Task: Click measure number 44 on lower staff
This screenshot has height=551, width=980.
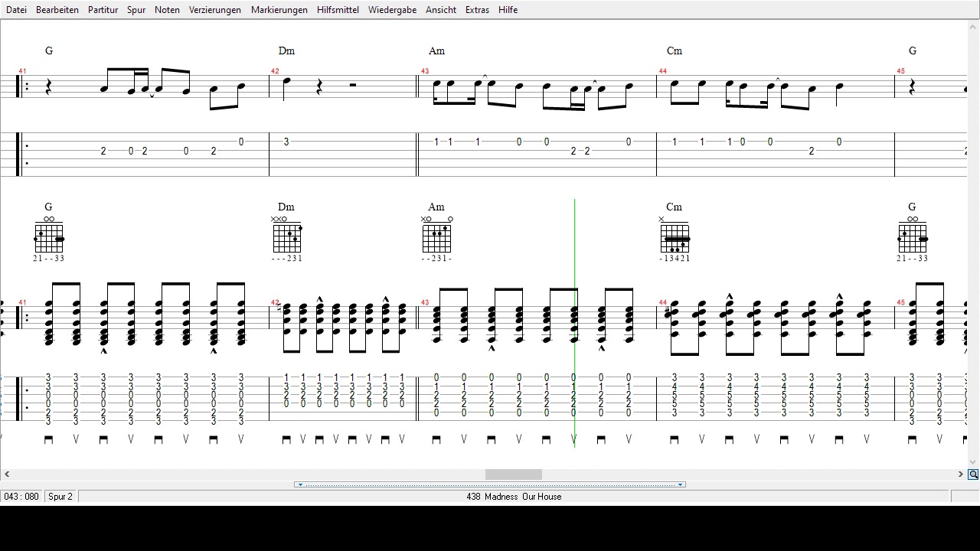Action: (x=663, y=302)
